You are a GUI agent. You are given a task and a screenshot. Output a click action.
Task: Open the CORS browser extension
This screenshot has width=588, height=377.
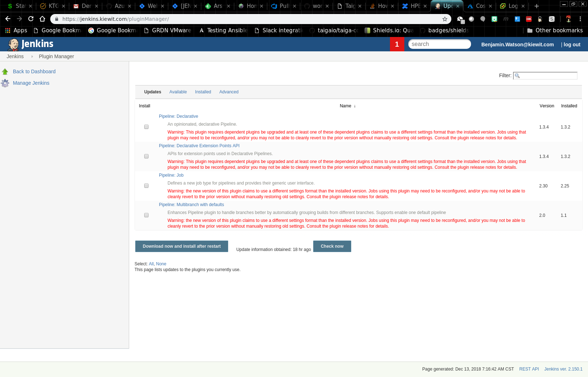528,19
